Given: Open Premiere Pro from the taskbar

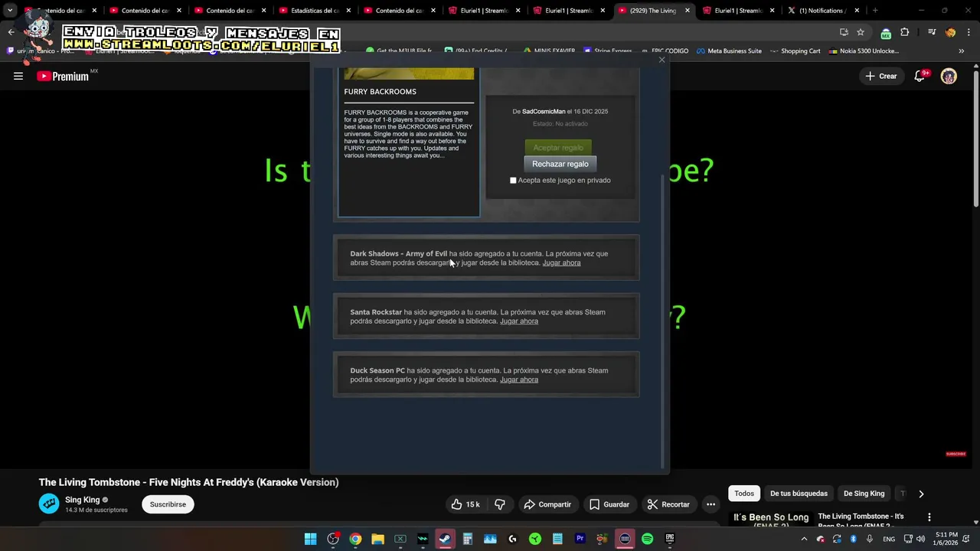Looking at the screenshot, I should pos(580,539).
